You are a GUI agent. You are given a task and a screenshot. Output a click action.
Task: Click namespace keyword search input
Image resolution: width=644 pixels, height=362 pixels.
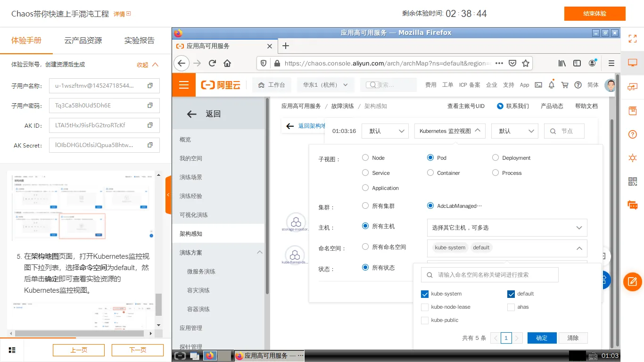(490, 275)
